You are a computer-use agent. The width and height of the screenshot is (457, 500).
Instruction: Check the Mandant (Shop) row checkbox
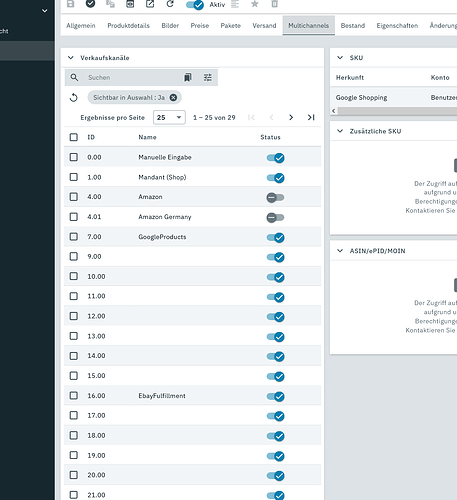(74, 177)
